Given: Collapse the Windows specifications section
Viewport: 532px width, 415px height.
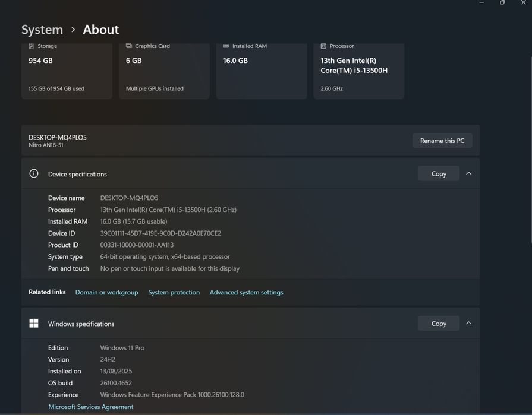Looking at the screenshot, I should tap(468, 323).
